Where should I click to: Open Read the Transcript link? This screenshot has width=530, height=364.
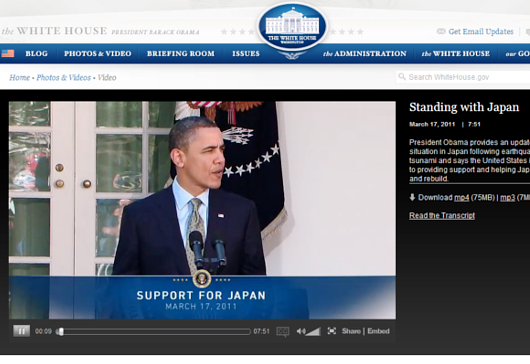(x=442, y=215)
